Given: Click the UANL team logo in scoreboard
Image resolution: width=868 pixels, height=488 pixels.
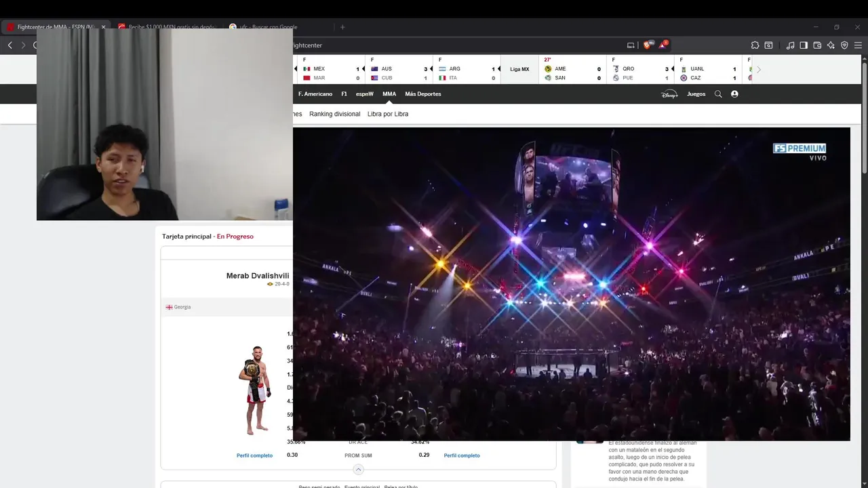Looking at the screenshot, I should point(684,69).
